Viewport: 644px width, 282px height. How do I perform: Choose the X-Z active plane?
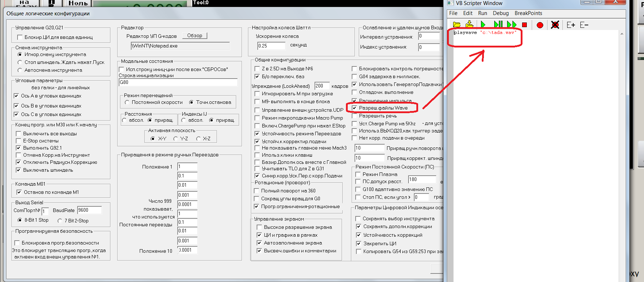pos(198,139)
